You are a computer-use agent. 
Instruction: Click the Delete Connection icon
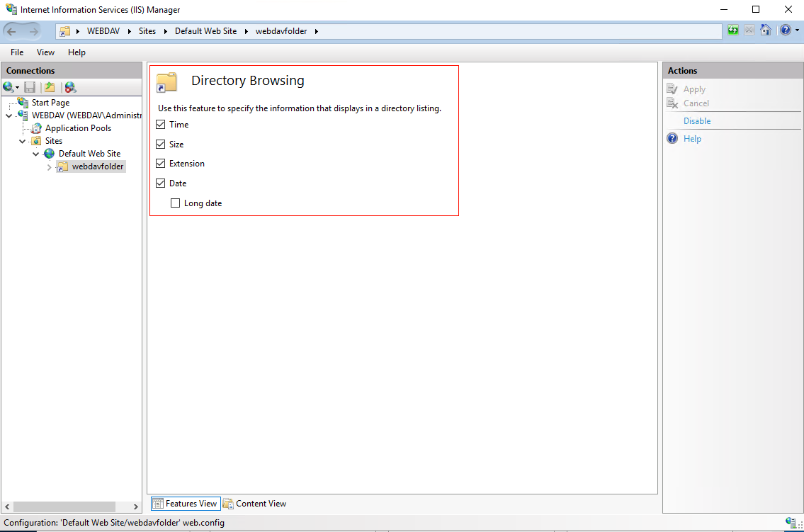coord(71,87)
